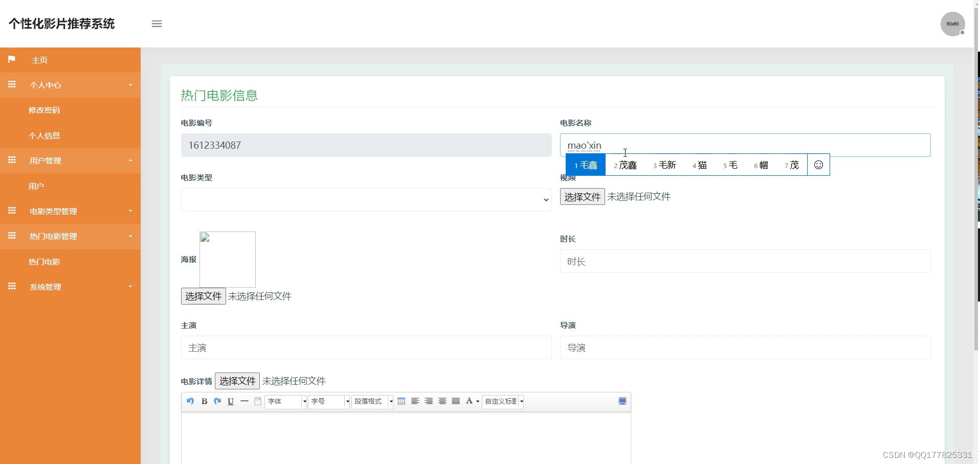Apply bold formatting in editor
This screenshot has width=980, height=464.
click(204, 401)
